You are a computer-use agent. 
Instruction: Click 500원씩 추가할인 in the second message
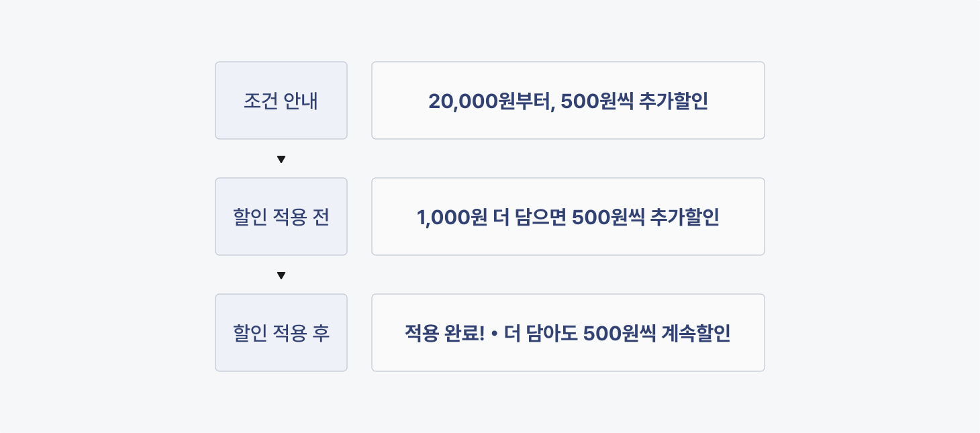pos(646,217)
